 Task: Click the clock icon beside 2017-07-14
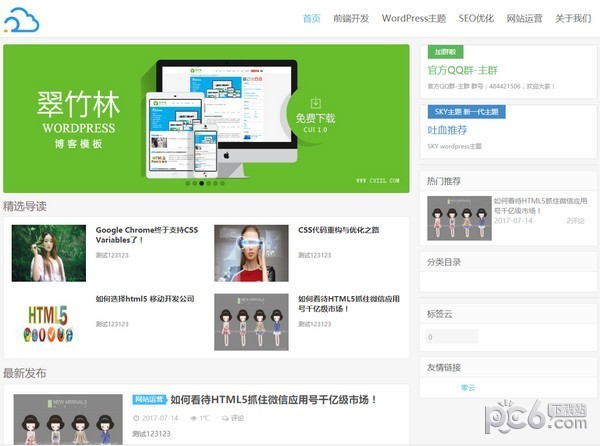tap(136, 418)
